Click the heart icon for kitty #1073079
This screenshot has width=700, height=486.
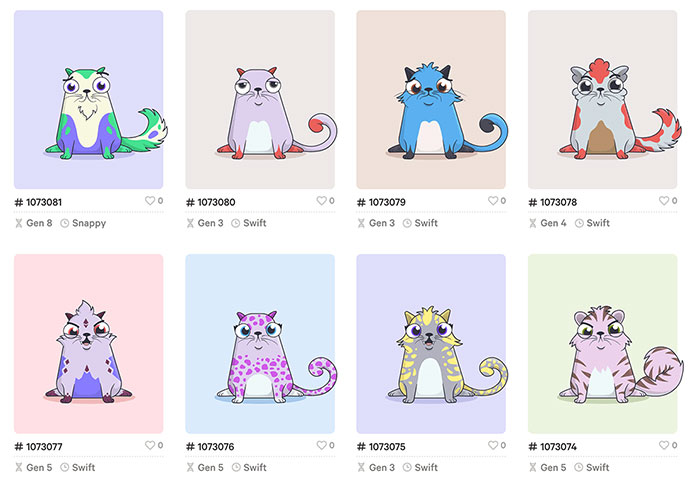(493, 201)
